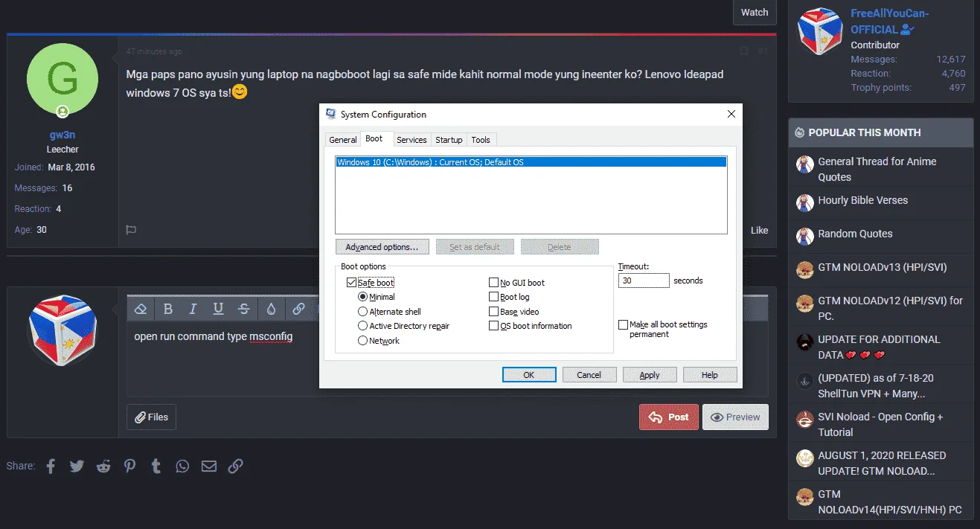
Task: Select Windows 10 boot entry in list
Action: (x=531, y=161)
